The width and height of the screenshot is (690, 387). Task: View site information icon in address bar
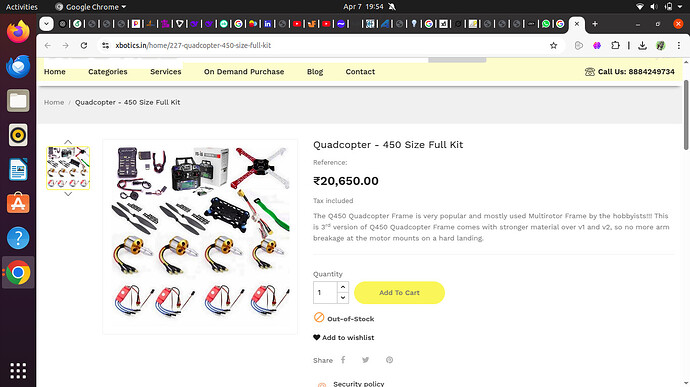(x=105, y=45)
